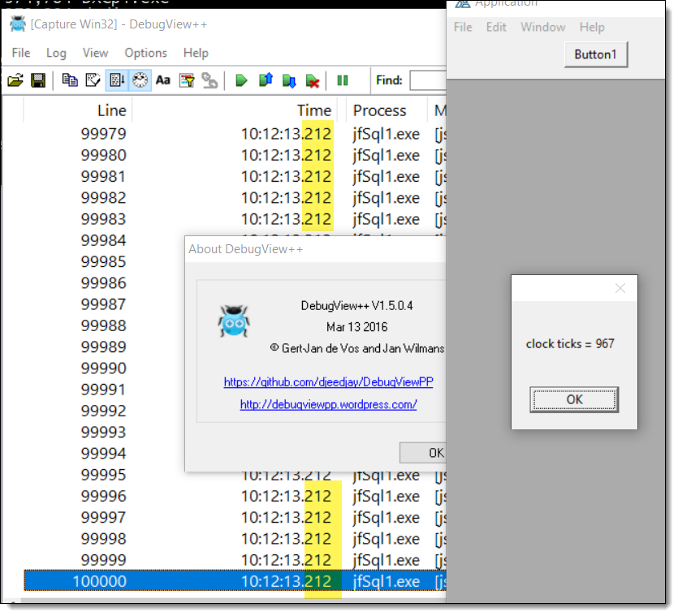Click the Button1 button

(595, 54)
